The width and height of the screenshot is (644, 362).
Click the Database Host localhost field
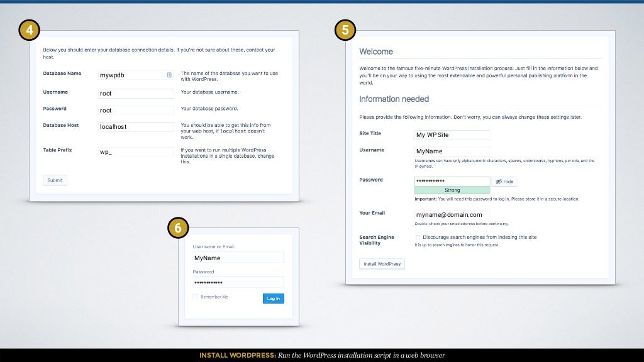[x=136, y=126]
